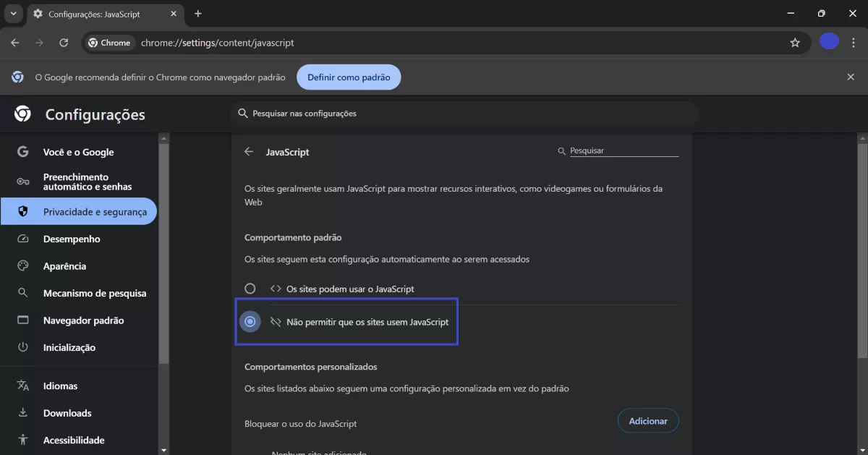The image size is (868, 455).
Task: Select the Os sites podem usar o JavaScript option
Action: pos(250,288)
